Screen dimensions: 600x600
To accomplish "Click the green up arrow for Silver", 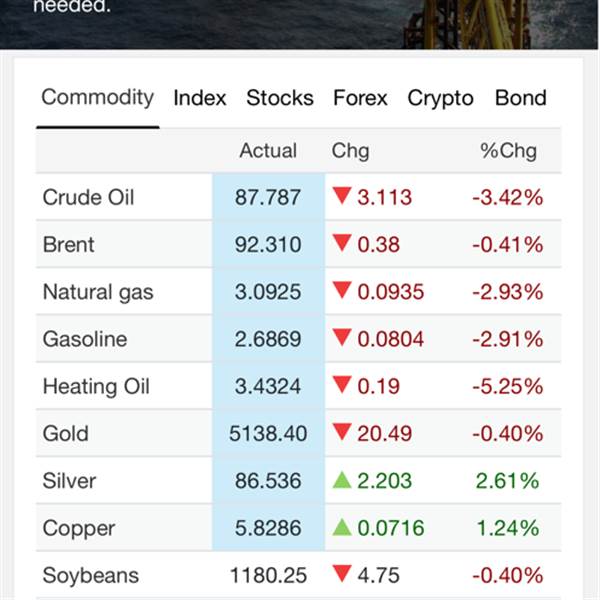I will click(342, 480).
